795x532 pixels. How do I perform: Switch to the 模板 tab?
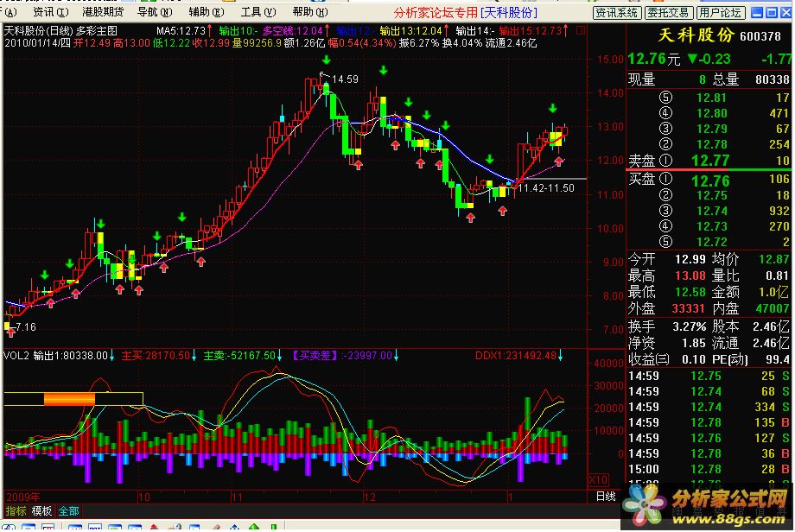pos(41,510)
